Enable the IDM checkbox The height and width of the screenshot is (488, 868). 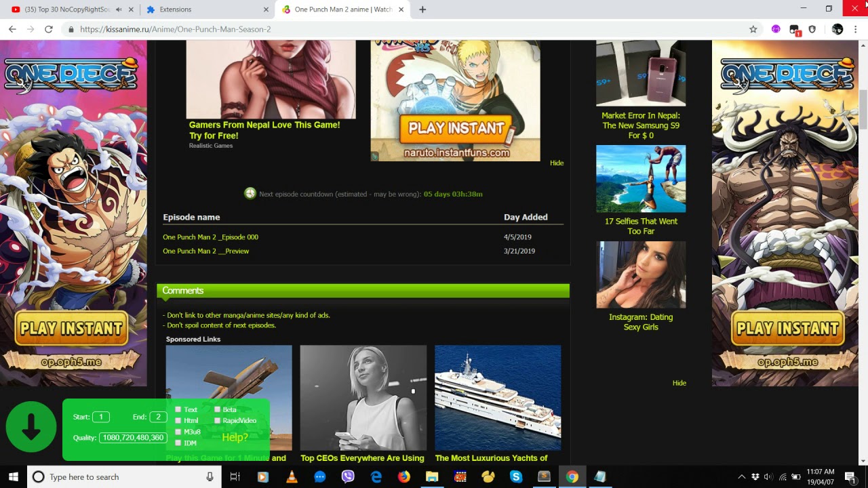(x=178, y=443)
